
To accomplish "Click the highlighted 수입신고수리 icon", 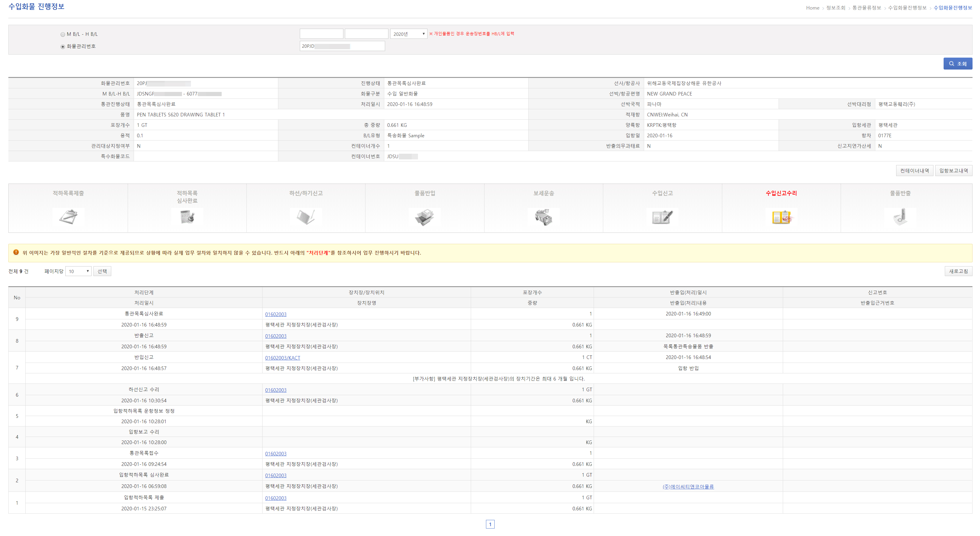I will pyautogui.click(x=781, y=217).
